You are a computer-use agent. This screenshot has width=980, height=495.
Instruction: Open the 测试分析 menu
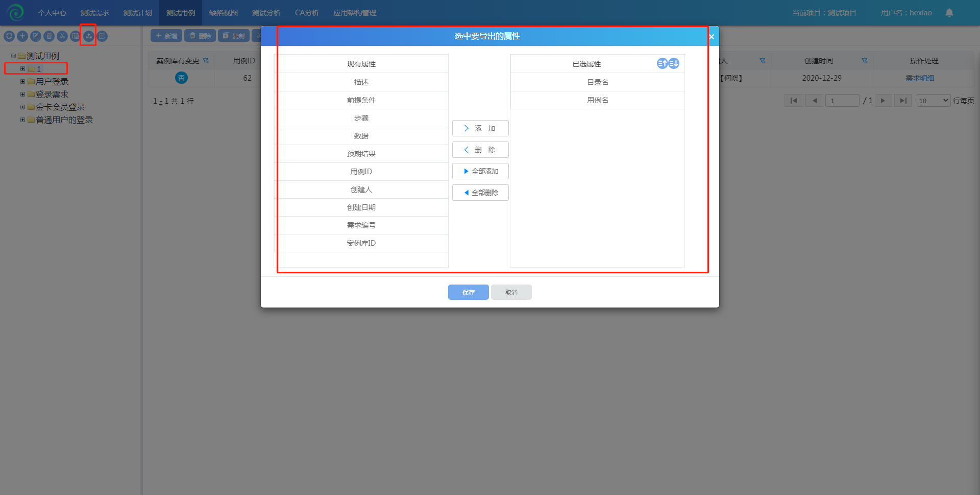(266, 13)
